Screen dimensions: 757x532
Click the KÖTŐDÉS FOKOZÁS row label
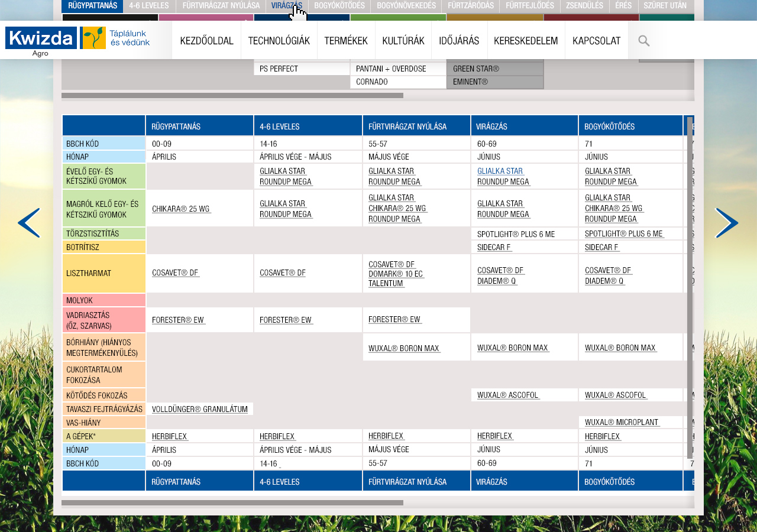pos(104,395)
